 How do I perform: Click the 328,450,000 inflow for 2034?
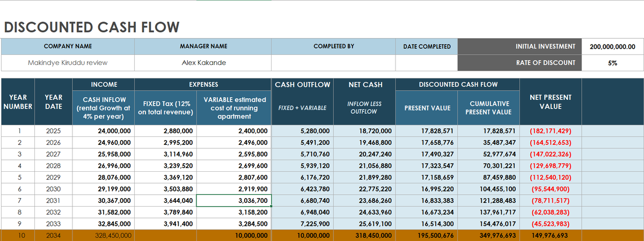(104, 236)
